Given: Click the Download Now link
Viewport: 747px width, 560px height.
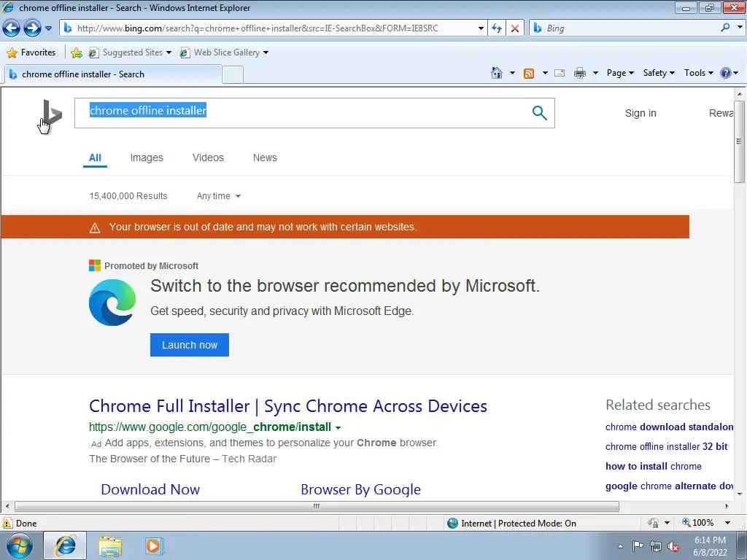Looking at the screenshot, I should [x=150, y=489].
